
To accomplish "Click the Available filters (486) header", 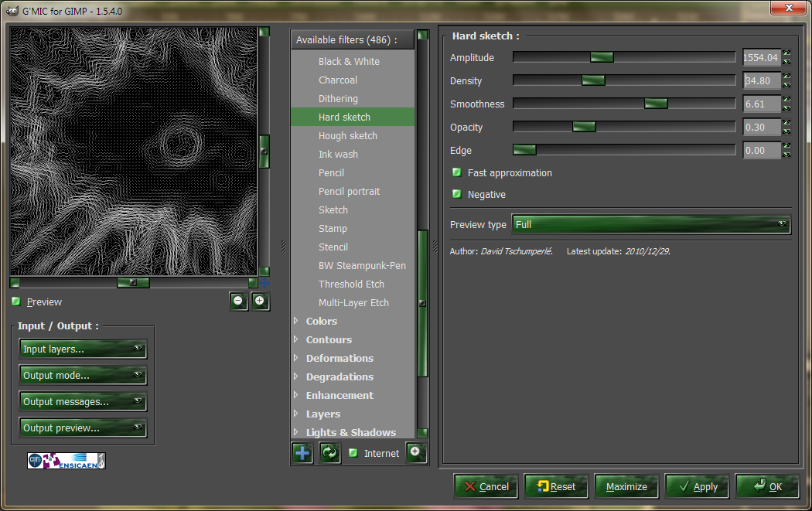I will 353,40.
